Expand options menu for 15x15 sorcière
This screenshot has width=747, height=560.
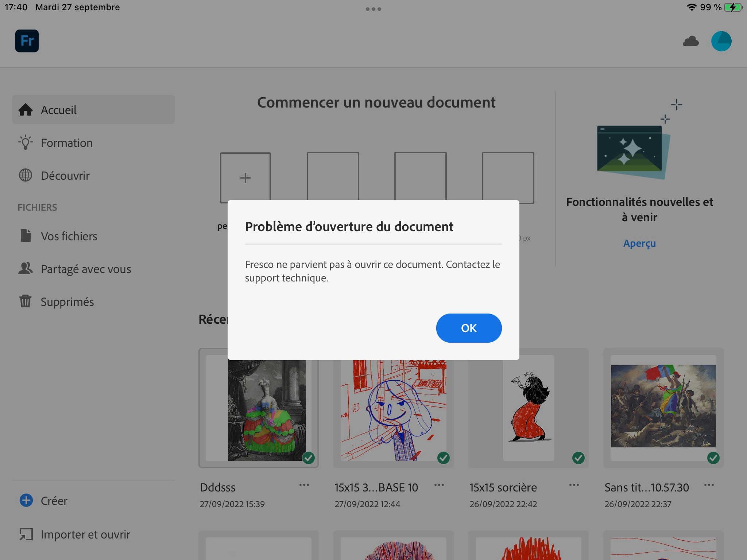click(574, 485)
